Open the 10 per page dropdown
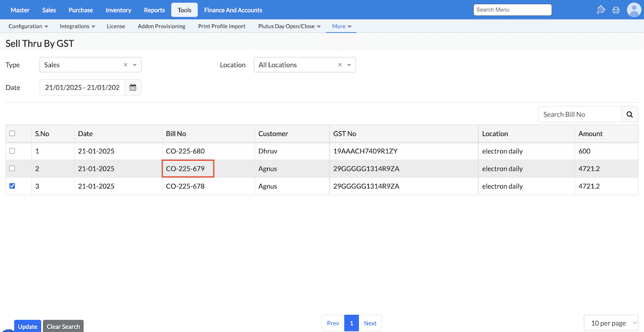The width and height of the screenshot is (644, 332). pyautogui.click(x=610, y=323)
